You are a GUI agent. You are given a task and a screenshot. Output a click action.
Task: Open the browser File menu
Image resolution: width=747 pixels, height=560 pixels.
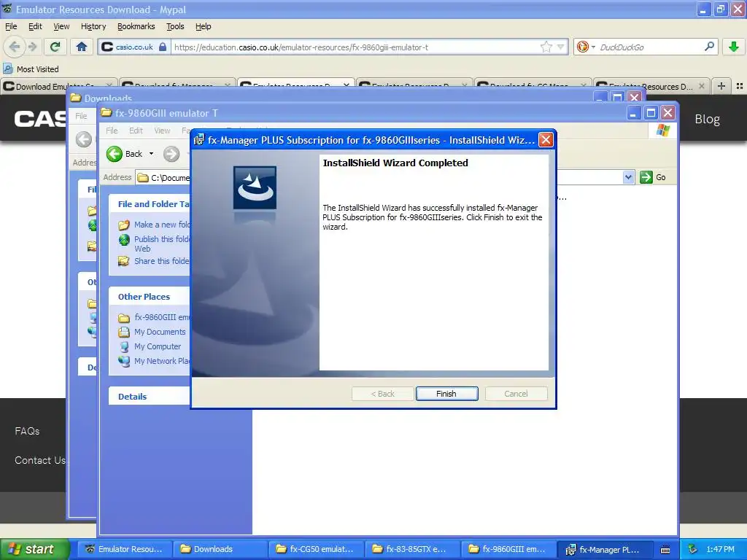click(11, 26)
